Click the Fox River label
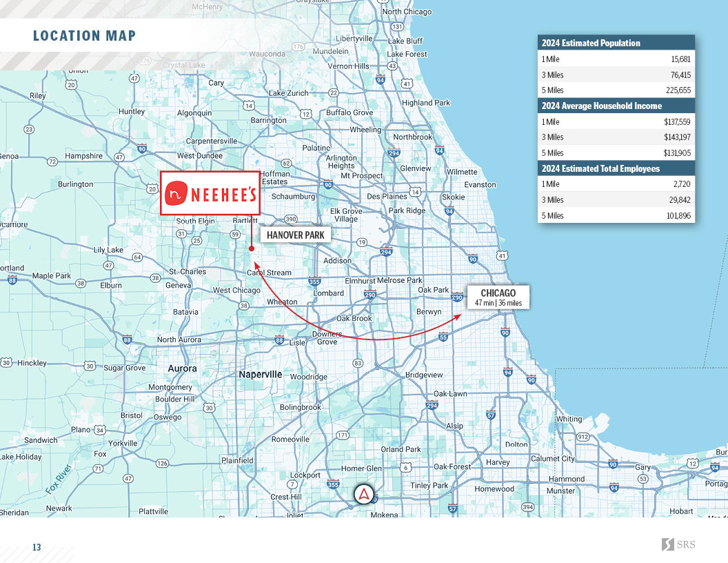This screenshot has width=728, height=563. coord(59,478)
